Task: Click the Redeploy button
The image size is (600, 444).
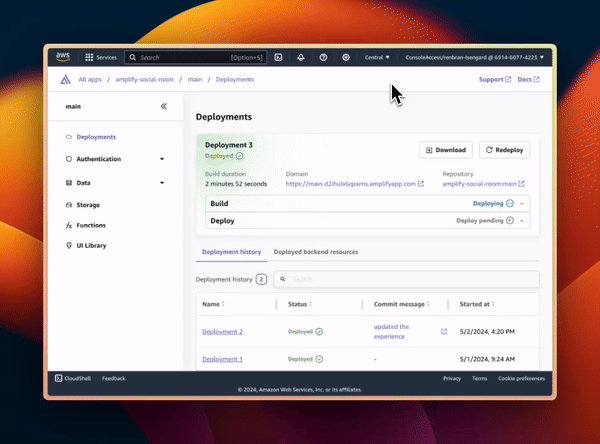Action: [x=504, y=150]
